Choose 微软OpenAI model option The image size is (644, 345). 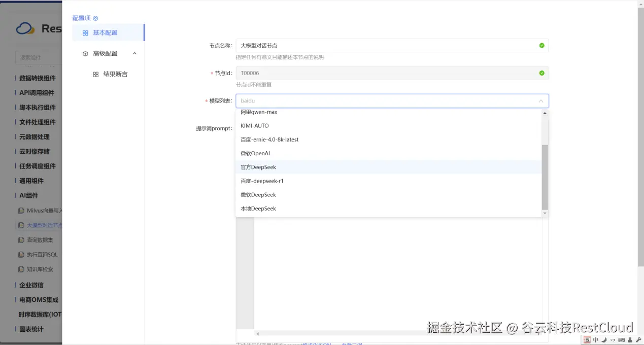(x=388, y=153)
